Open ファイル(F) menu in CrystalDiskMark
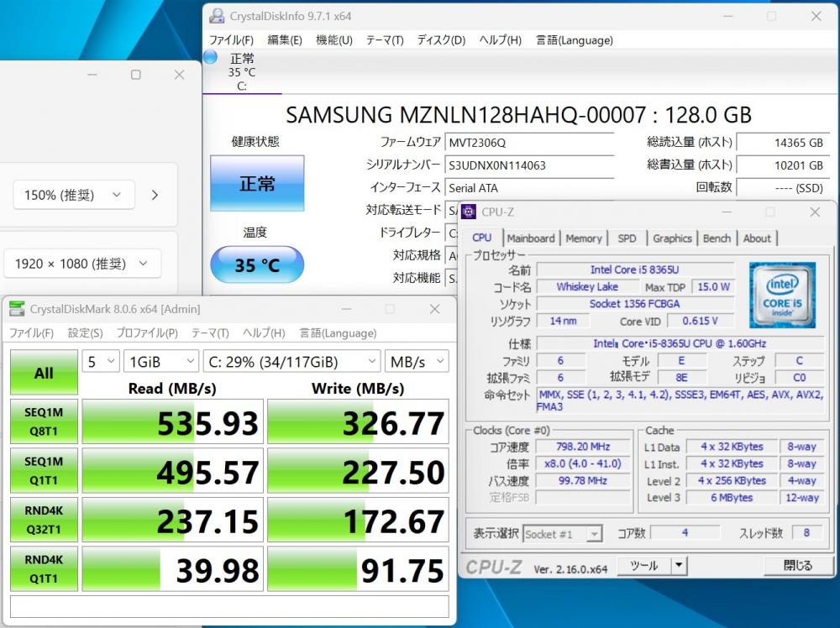The height and width of the screenshot is (628, 840). click(31, 333)
